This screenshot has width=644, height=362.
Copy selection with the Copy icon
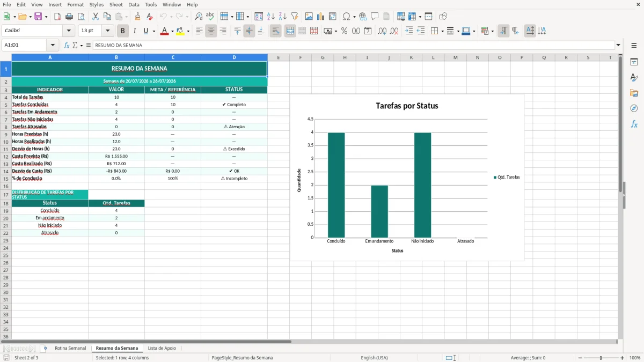(x=107, y=17)
